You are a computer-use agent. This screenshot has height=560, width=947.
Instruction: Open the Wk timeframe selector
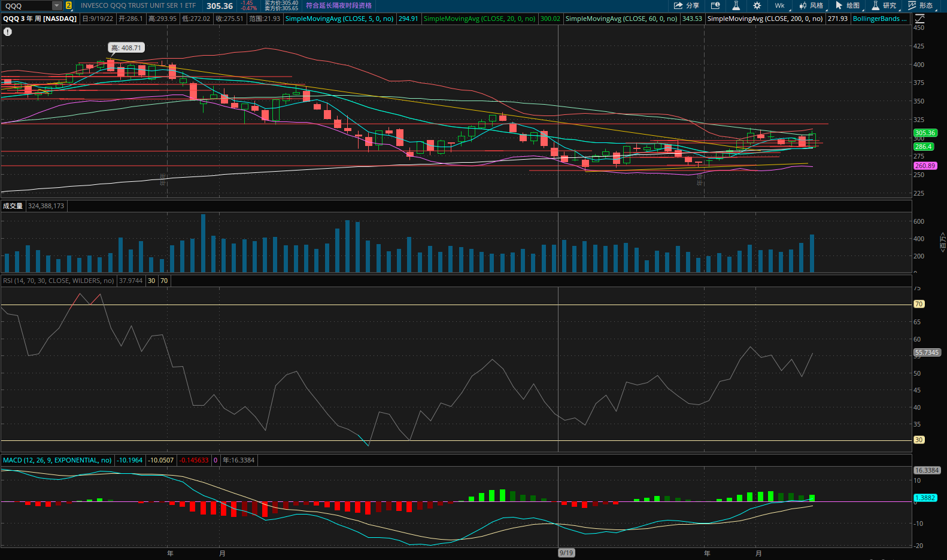point(780,5)
